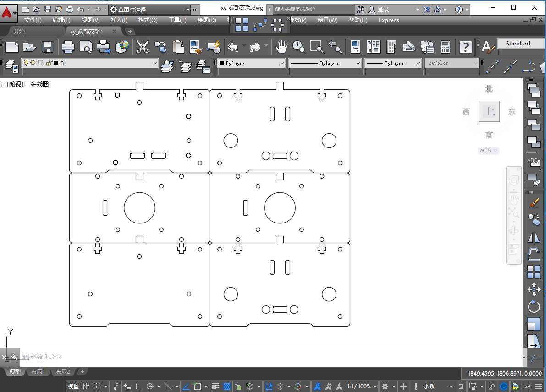Open the 文件(F) menu
The image size is (546, 392).
33,20
